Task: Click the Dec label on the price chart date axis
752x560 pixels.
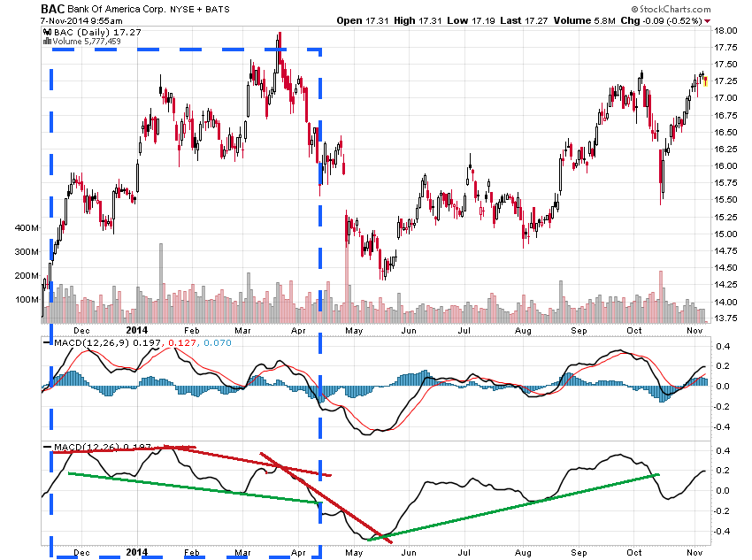Action: tap(81, 330)
